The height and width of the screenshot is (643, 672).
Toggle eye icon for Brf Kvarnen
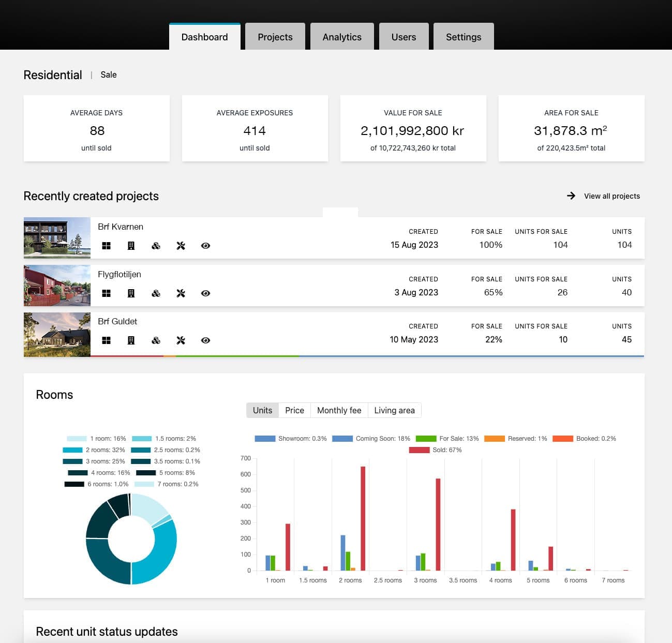pos(205,246)
